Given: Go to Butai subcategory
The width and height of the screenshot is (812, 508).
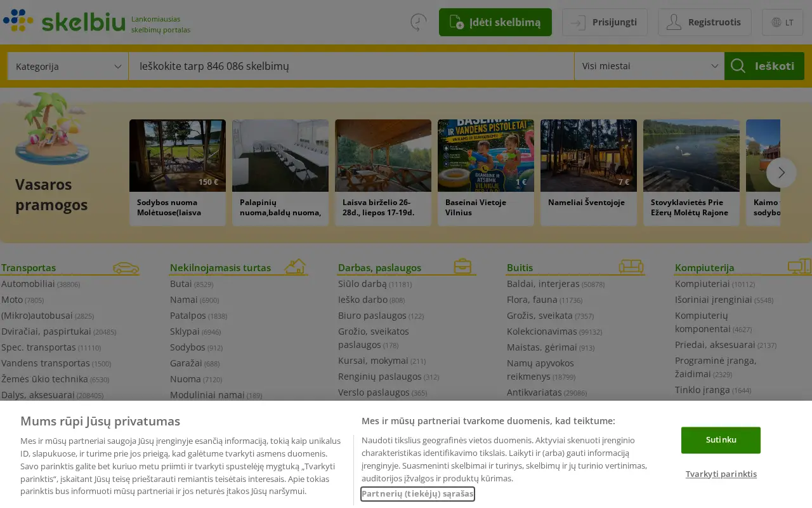Looking at the screenshot, I should (181, 284).
